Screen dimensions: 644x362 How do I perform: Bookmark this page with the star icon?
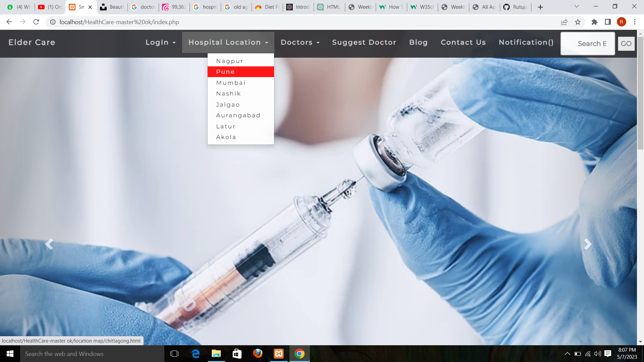point(578,22)
